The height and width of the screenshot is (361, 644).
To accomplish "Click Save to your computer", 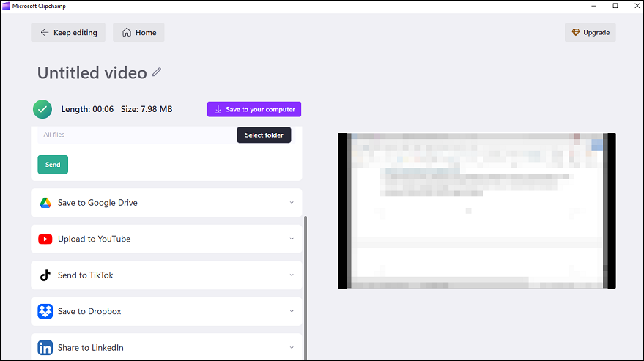I will pos(254,109).
